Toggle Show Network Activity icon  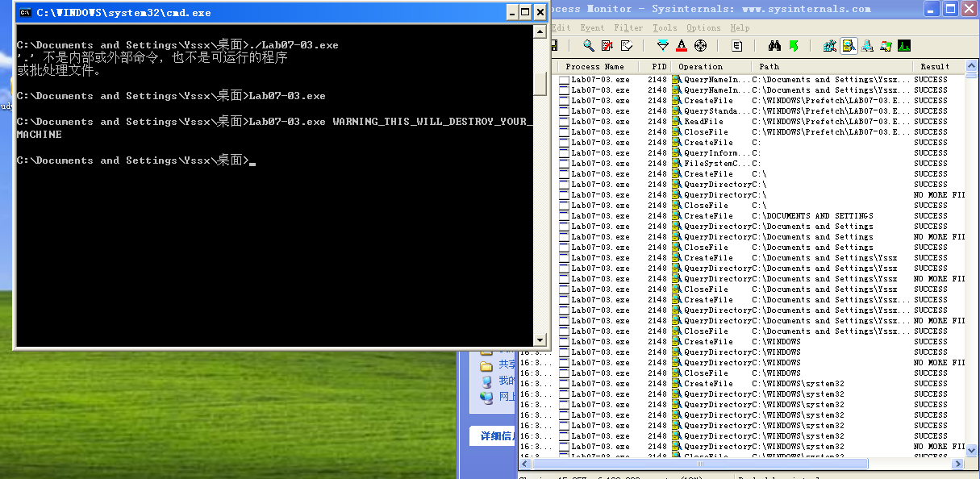tap(867, 46)
